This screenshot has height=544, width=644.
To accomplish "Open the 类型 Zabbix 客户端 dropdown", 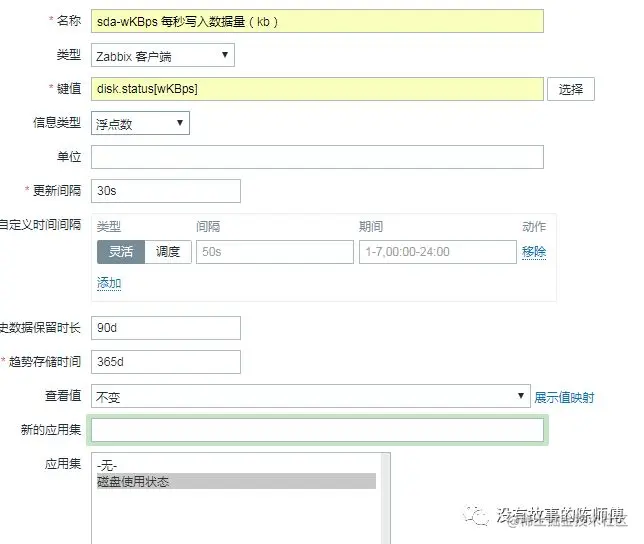I will point(163,55).
